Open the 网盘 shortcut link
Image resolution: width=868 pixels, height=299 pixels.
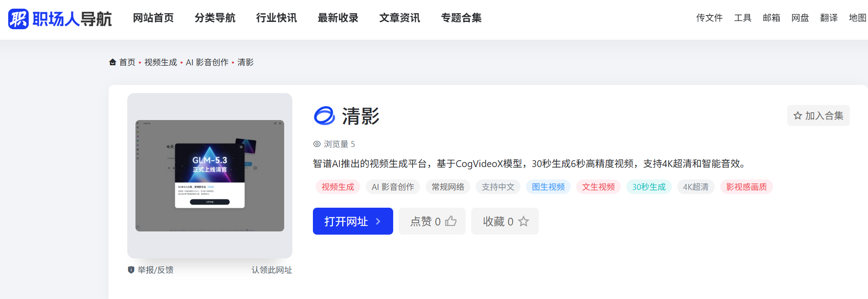(x=800, y=18)
